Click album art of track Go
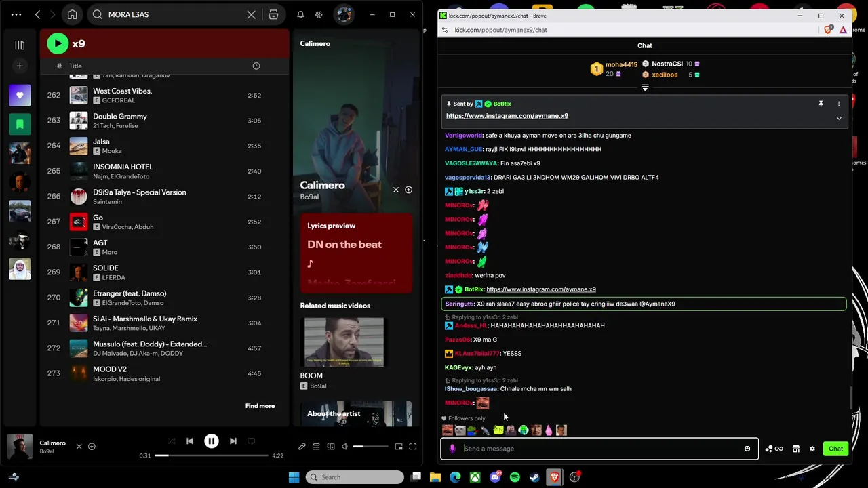This screenshot has width=868, height=488. click(79, 222)
